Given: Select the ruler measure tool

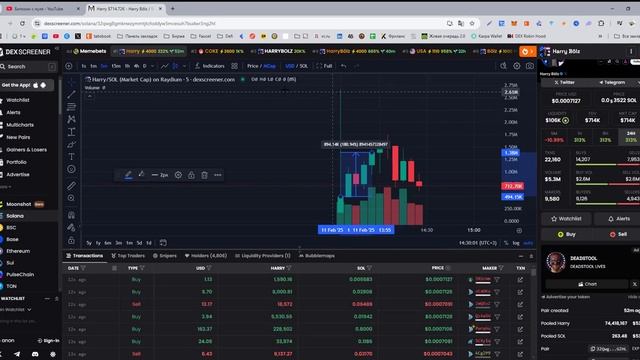Looking at the screenshot, I should click(71, 186).
